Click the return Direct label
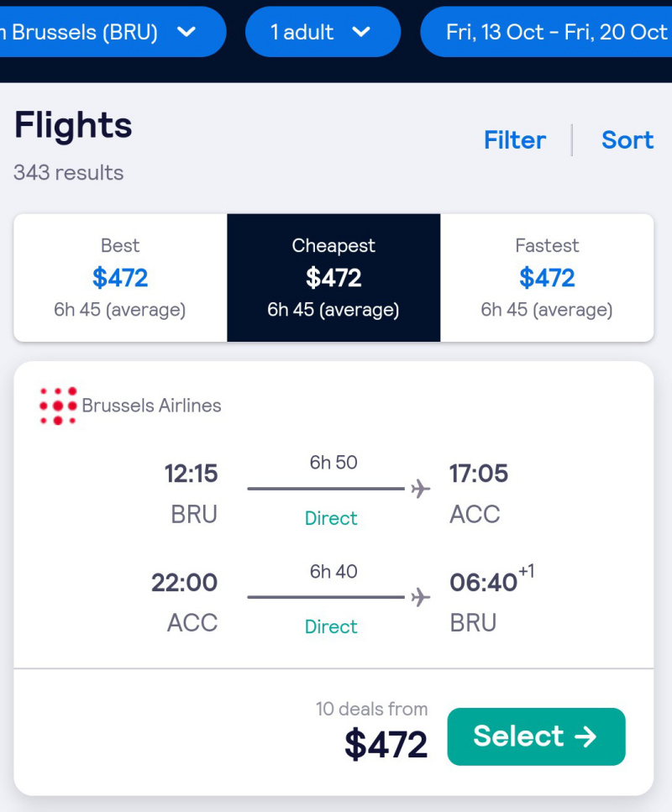 pyautogui.click(x=331, y=626)
